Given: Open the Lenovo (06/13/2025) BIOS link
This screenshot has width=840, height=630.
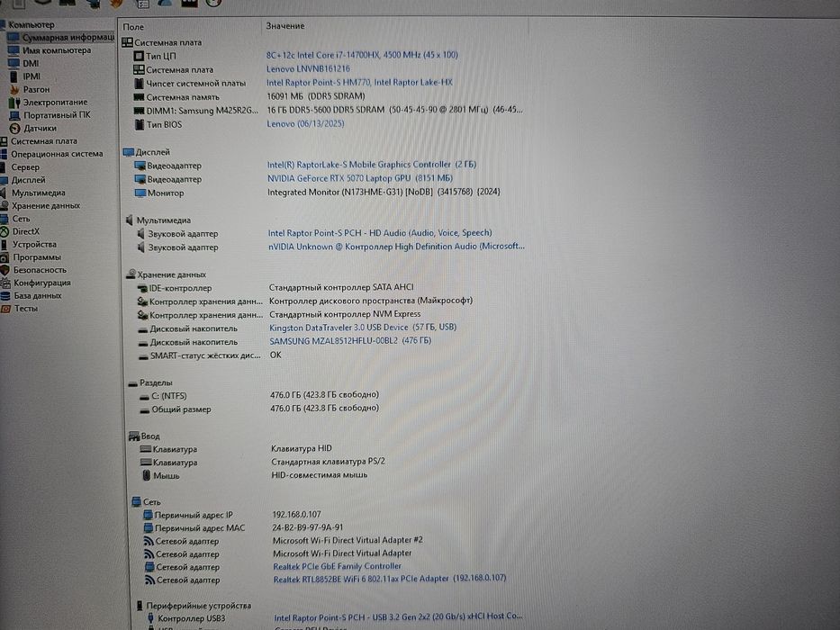Looking at the screenshot, I should (x=305, y=124).
